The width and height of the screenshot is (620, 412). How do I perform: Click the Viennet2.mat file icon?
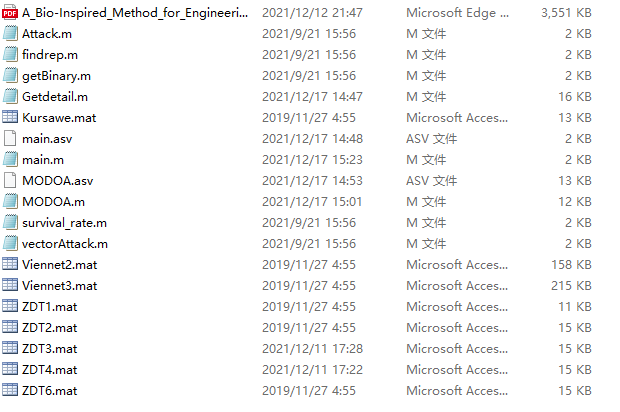click(10, 265)
